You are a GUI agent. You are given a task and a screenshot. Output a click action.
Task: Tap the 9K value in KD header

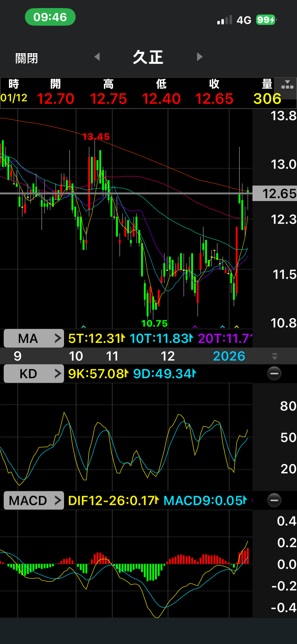(98, 374)
